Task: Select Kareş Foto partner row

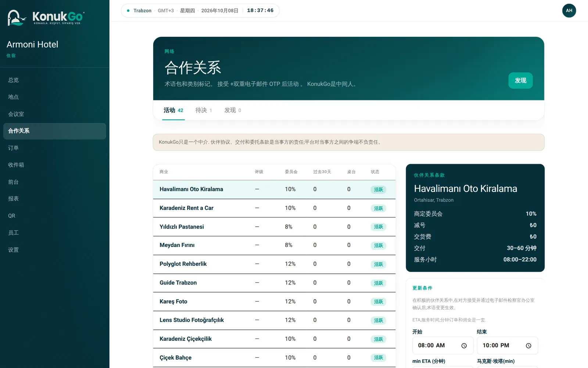Action: coord(274,301)
